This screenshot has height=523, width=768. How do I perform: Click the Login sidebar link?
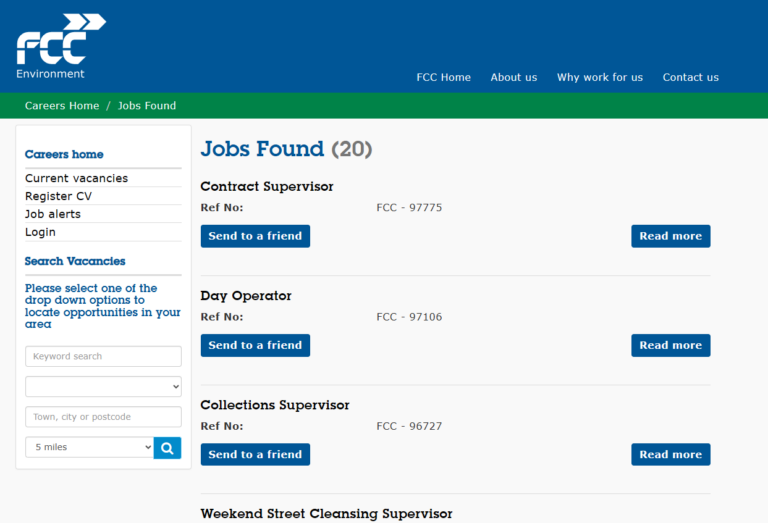click(40, 232)
